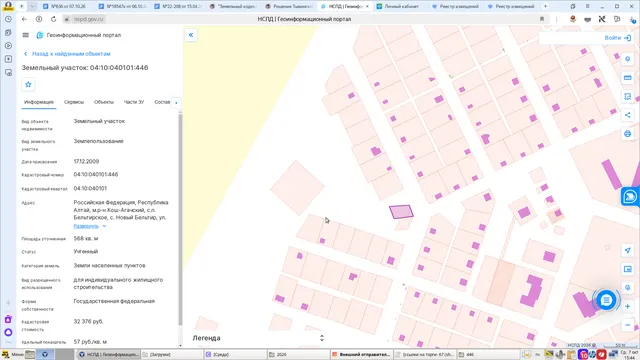Go back to found objects list

point(67,54)
